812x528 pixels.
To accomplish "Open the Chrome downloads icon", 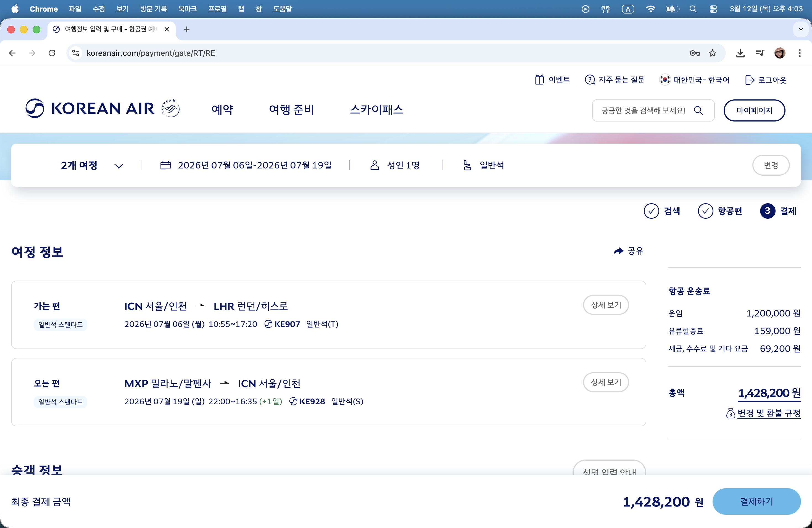I will coord(740,53).
